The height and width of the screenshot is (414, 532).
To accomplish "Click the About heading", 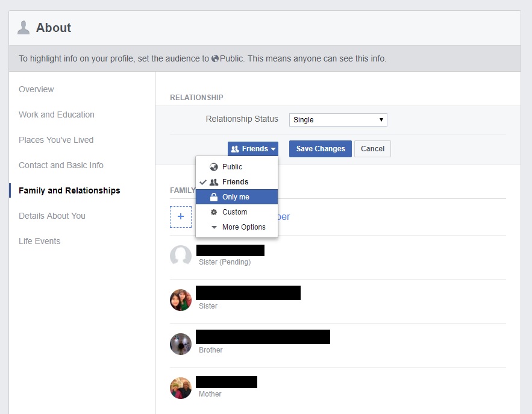I will (x=54, y=28).
